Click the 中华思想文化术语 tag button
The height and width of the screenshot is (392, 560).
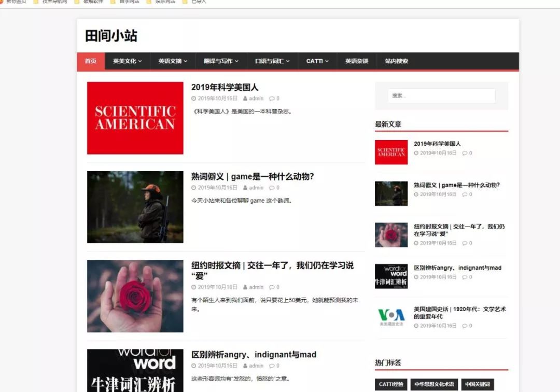click(435, 384)
